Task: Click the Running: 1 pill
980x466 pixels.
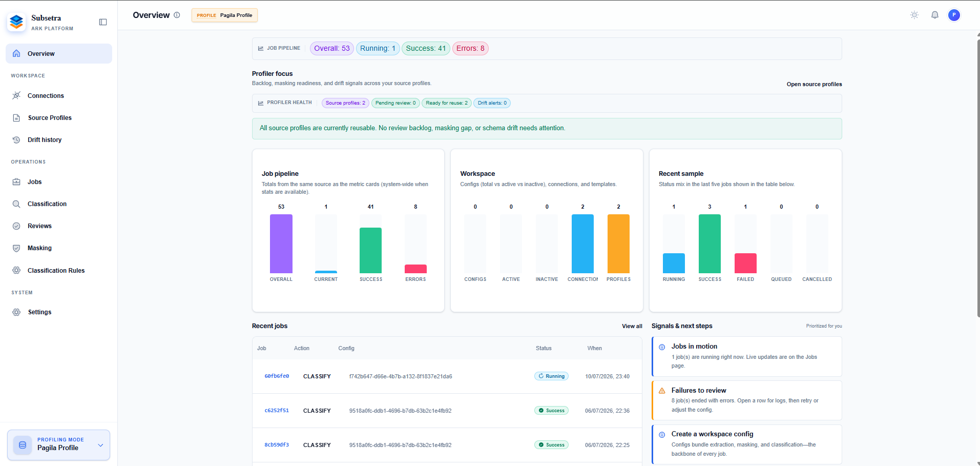Action: pyautogui.click(x=378, y=48)
